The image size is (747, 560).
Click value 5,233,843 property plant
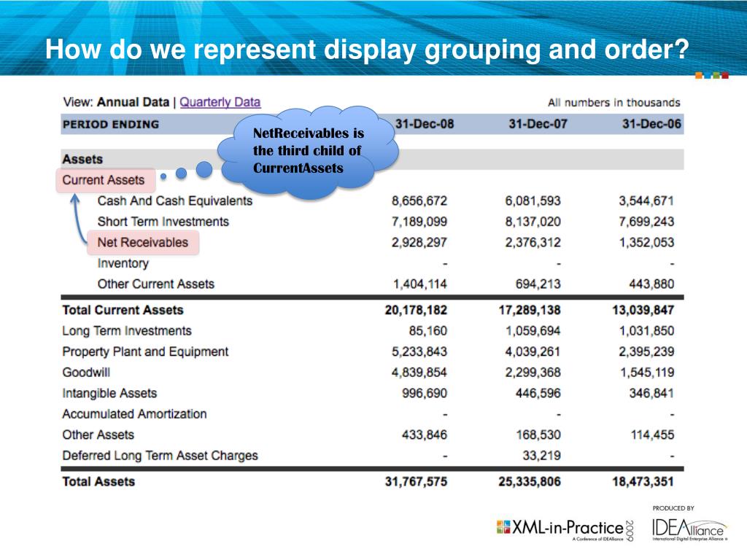pyautogui.click(x=419, y=352)
